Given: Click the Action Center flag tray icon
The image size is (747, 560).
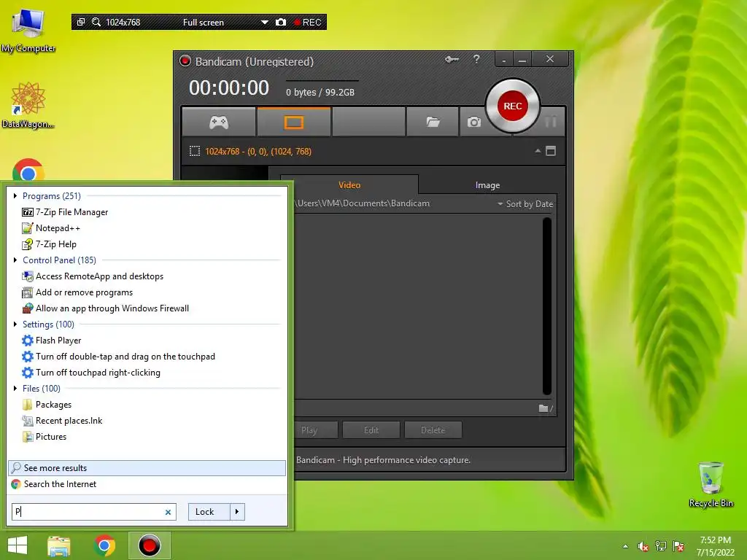Looking at the screenshot, I should 678,546.
